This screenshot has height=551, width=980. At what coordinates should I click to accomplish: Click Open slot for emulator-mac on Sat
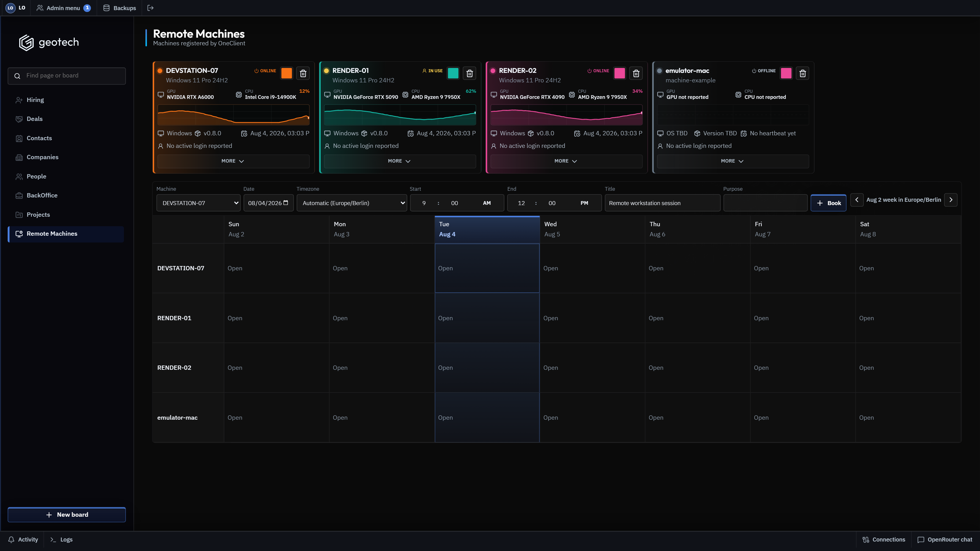(908, 418)
